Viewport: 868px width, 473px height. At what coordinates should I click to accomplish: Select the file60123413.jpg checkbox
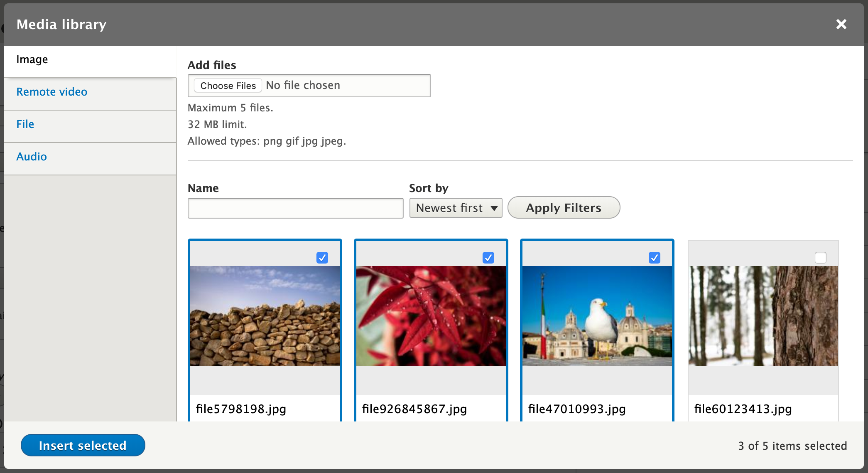820,258
